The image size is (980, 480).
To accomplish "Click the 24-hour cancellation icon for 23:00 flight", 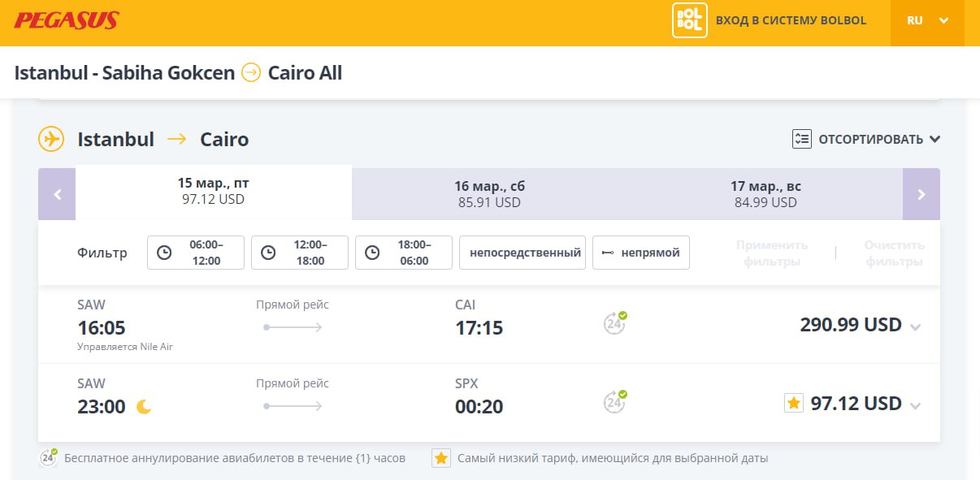I will click(x=615, y=402).
